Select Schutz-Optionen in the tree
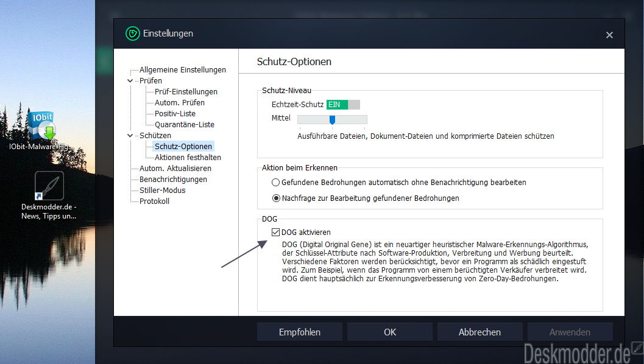 pyautogui.click(x=183, y=147)
